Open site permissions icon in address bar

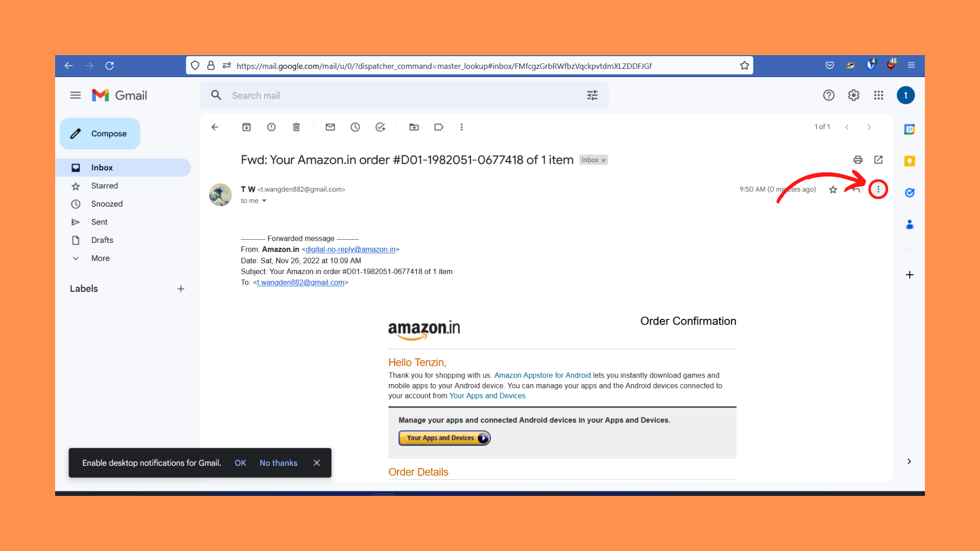227,66
